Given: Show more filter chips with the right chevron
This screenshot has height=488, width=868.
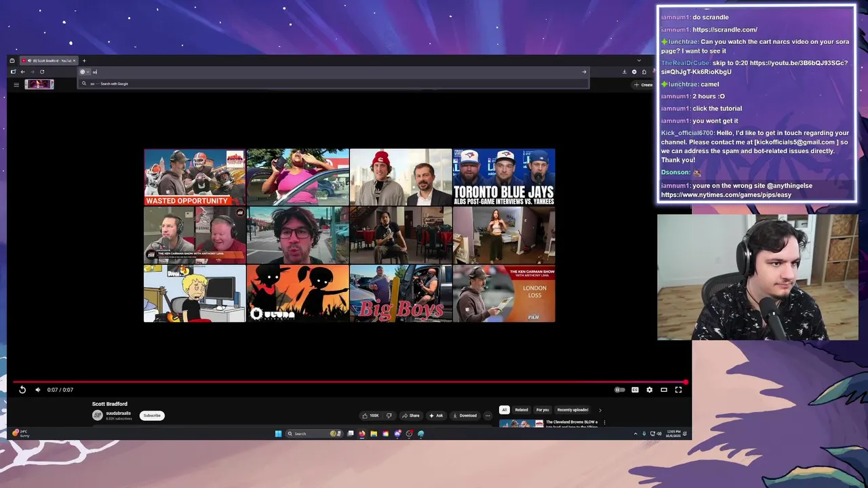Looking at the screenshot, I should click(x=599, y=410).
